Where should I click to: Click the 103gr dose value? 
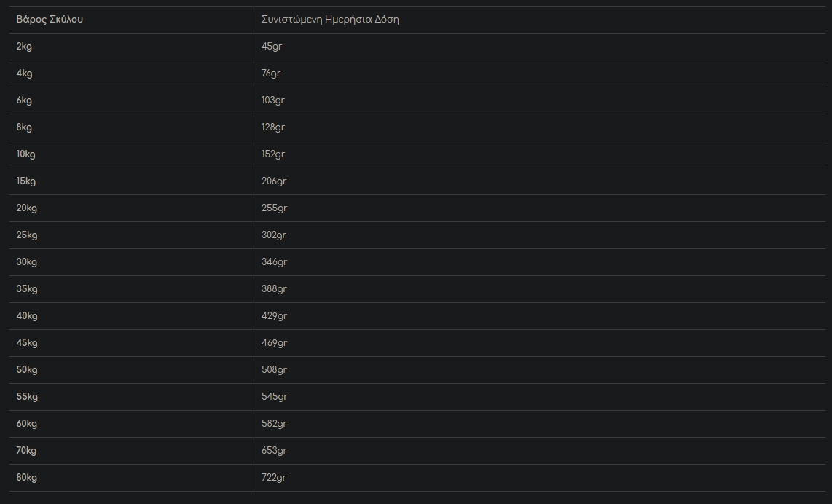pos(273,101)
